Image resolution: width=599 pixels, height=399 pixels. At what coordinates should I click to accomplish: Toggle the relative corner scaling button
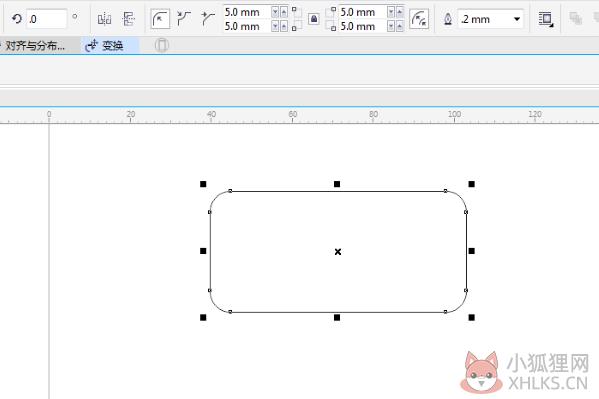click(419, 19)
